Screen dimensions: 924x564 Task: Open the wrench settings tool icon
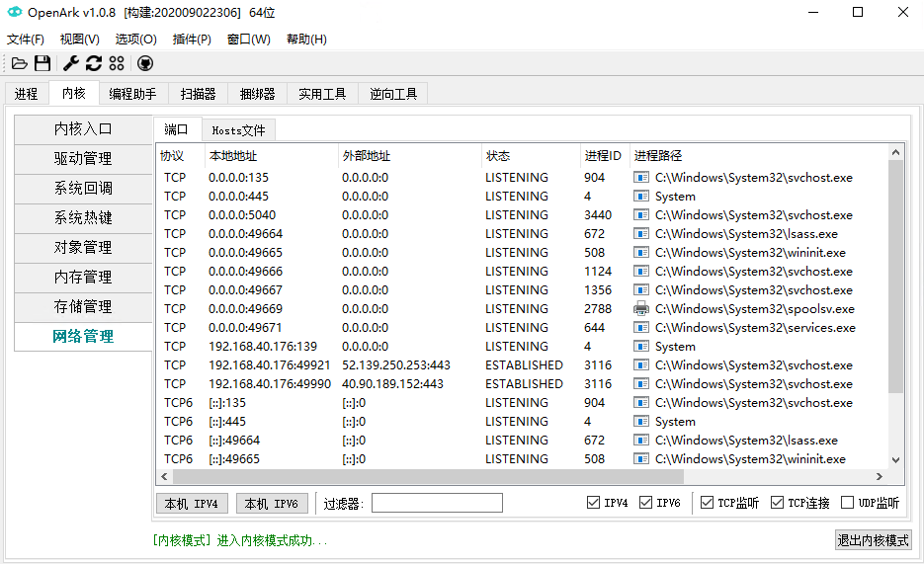tap(71, 63)
